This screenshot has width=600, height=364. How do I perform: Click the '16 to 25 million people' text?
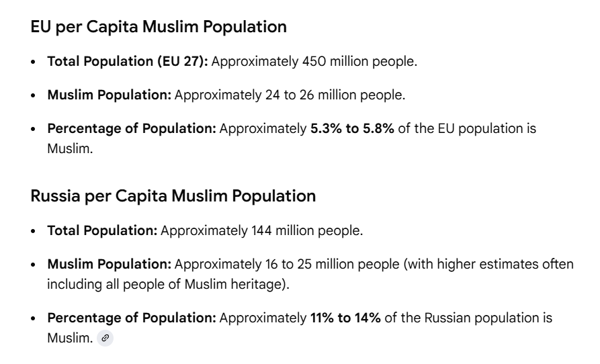(x=332, y=264)
